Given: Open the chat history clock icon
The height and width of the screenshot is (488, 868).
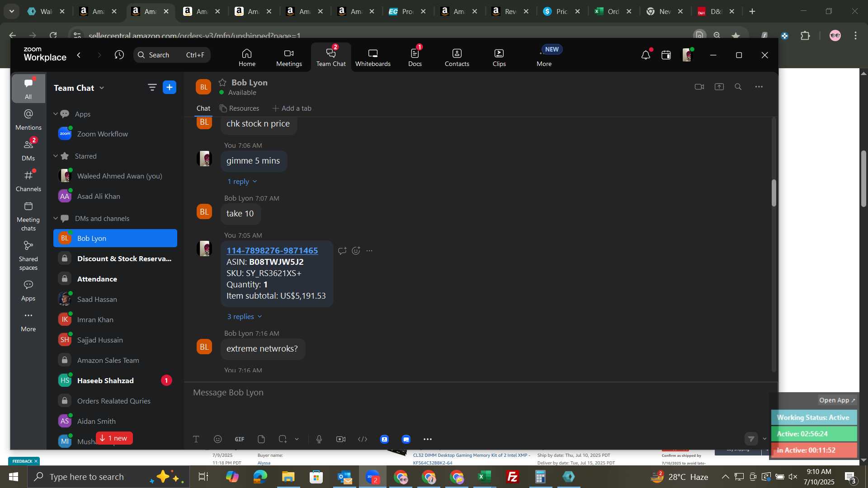Looking at the screenshot, I should coord(119,55).
